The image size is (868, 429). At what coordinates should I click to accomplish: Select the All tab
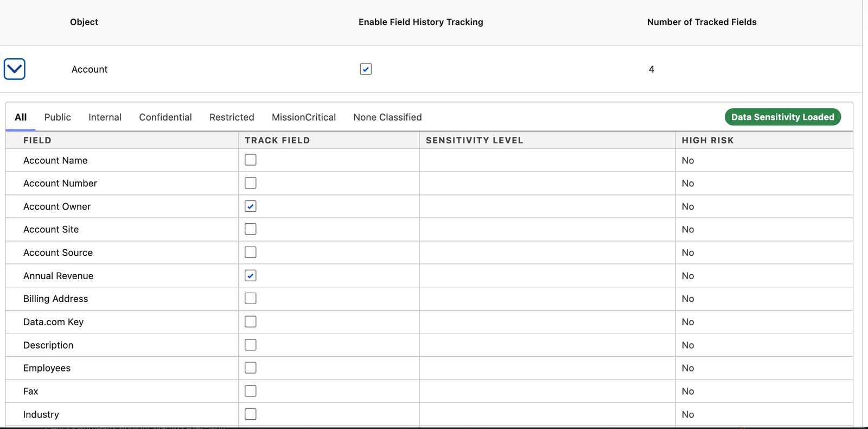[x=21, y=117]
